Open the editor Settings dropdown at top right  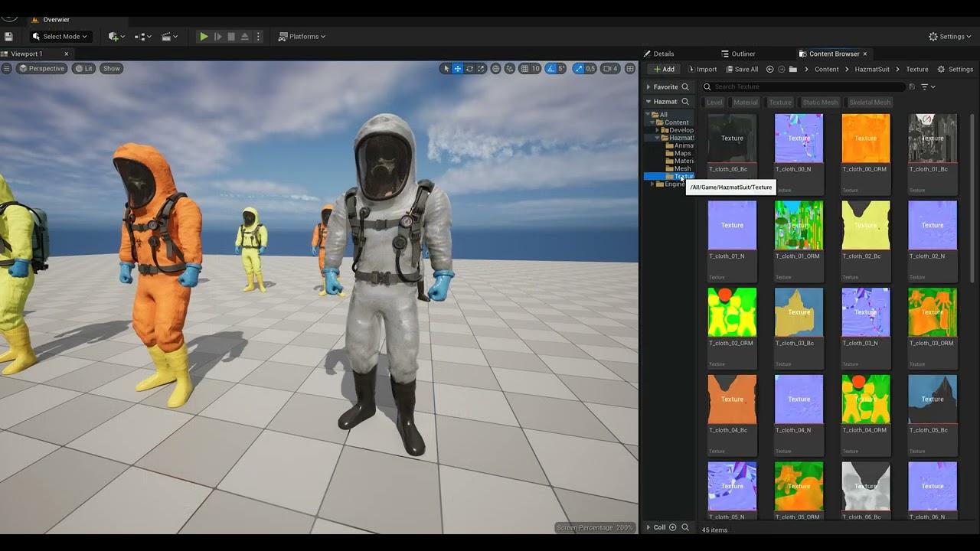click(x=949, y=36)
